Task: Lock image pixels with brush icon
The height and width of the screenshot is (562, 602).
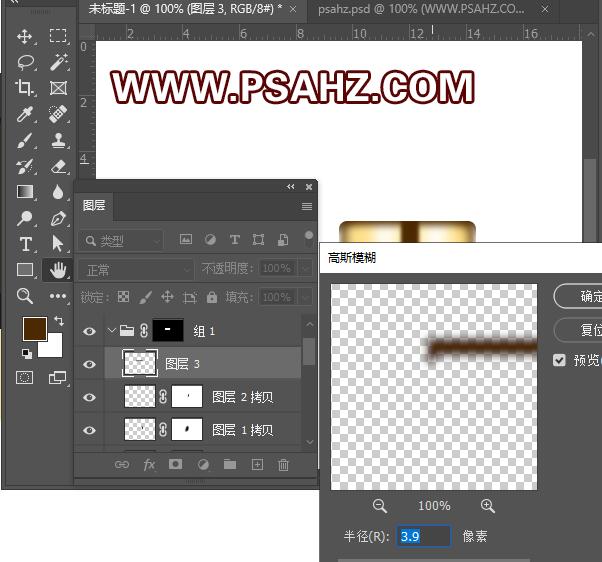Action: pos(146,297)
